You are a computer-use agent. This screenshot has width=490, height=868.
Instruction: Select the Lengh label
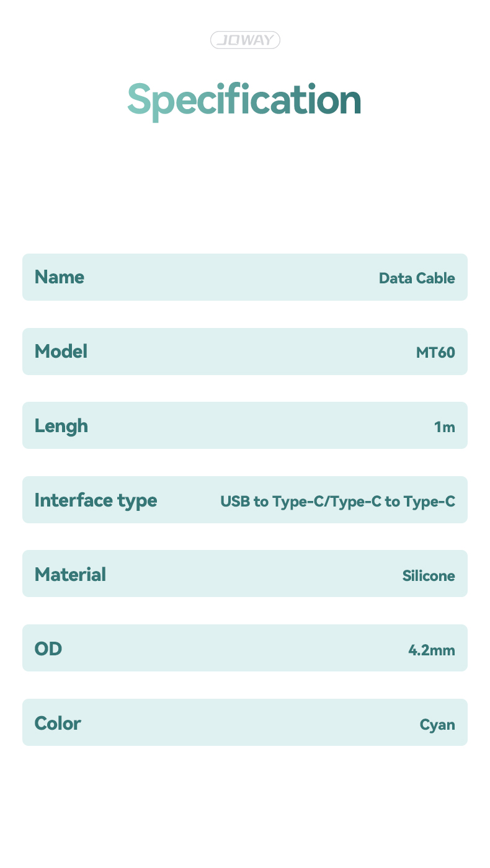[x=61, y=427]
